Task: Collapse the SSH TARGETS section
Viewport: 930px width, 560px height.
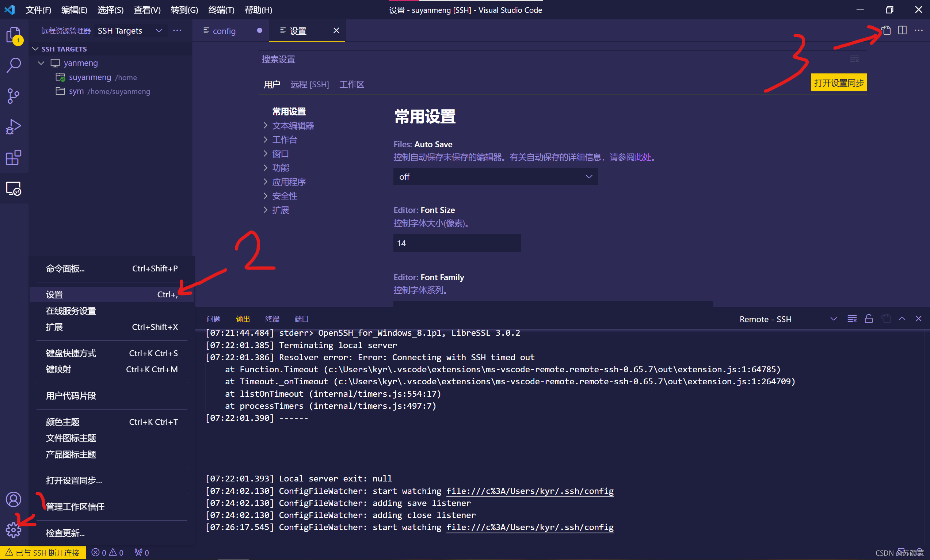Action: click(35, 49)
